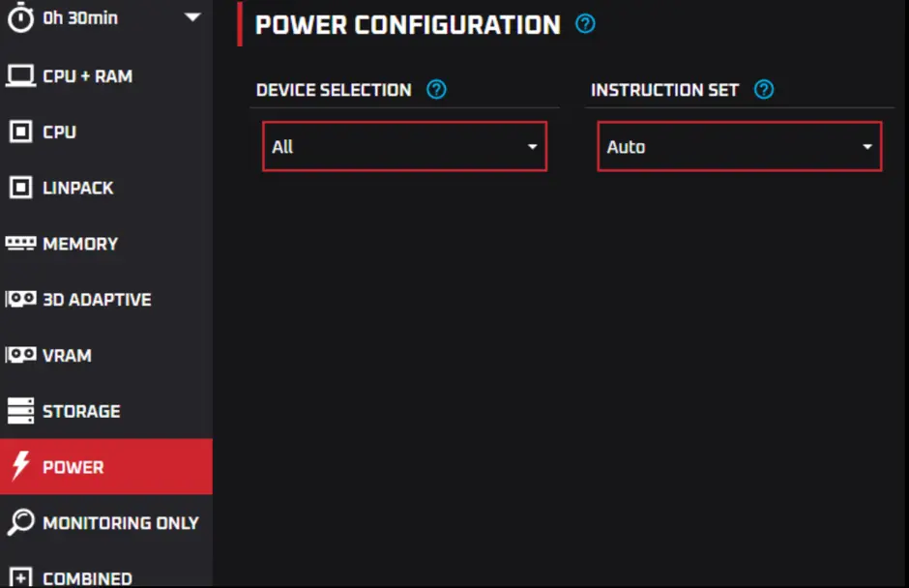Viewport: 909px width, 588px height.
Task: Click the storage drive stack icon
Action: (21, 411)
